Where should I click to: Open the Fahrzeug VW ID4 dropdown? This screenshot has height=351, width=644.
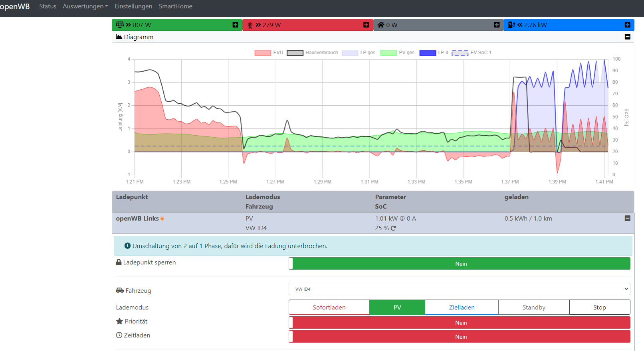pyautogui.click(x=459, y=289)
